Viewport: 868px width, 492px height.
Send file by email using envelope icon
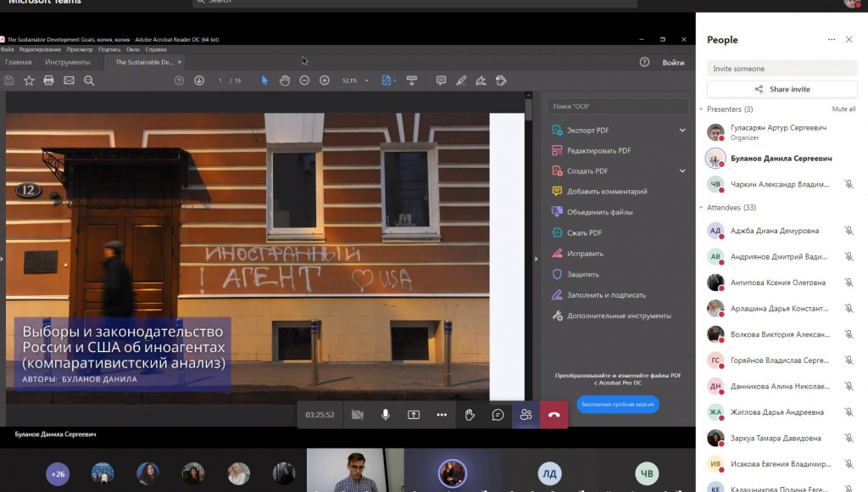click(x=69, y=81)
